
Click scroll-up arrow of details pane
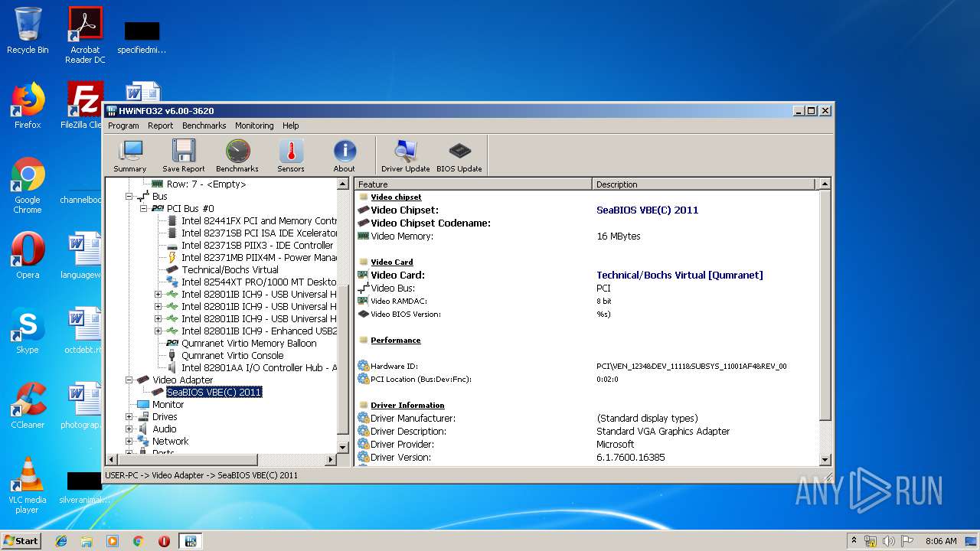click(825, 184)
